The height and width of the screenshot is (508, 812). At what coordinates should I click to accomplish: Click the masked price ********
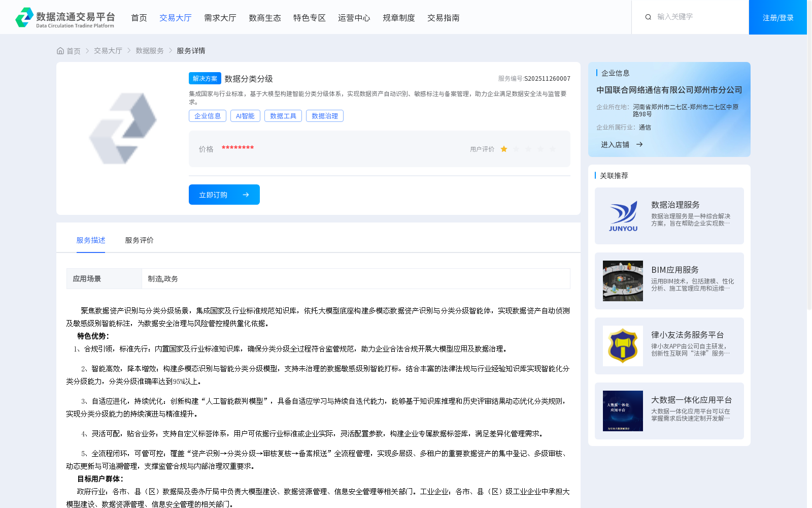coord(238,148)
